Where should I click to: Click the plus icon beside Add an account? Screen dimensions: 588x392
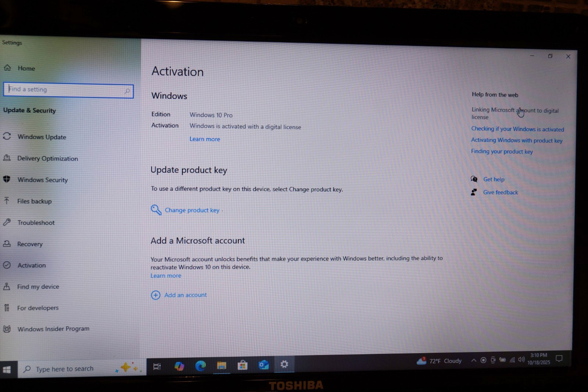click(156, 295)
